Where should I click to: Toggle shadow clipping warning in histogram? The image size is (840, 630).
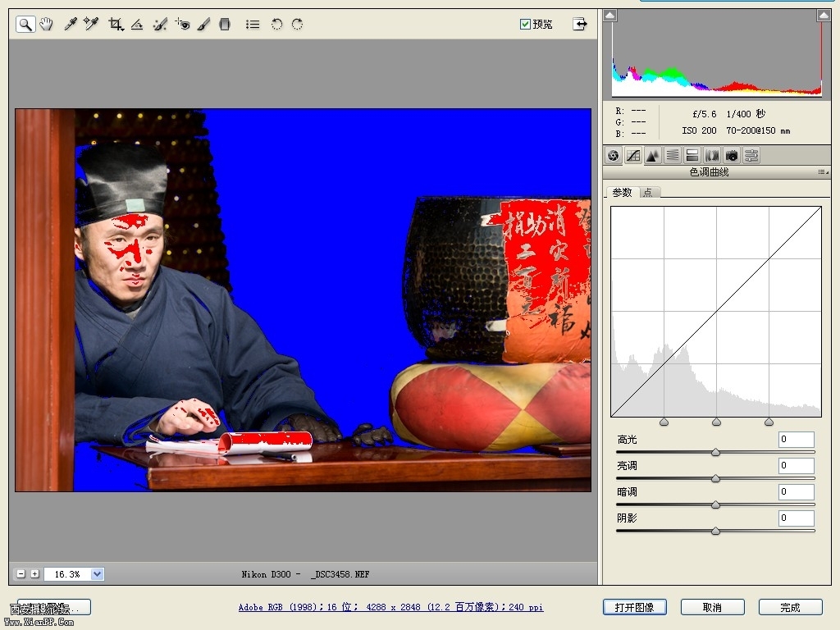coord(610,16)
